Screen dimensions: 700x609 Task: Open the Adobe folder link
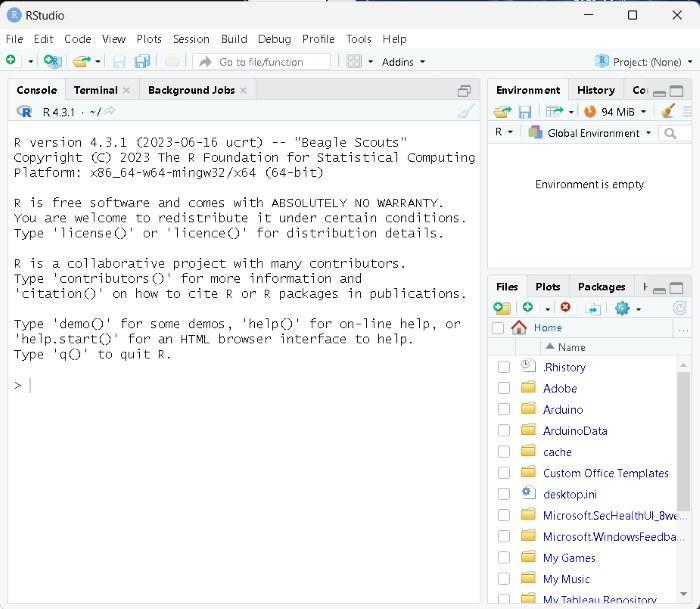click(560, 388)
